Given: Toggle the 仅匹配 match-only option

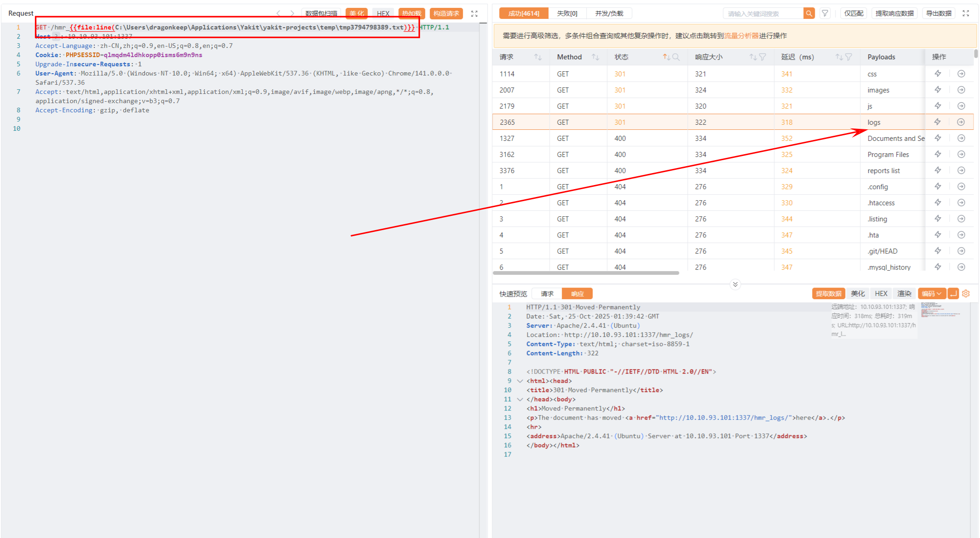Looking at the screenshot, I should pos(853,13).
